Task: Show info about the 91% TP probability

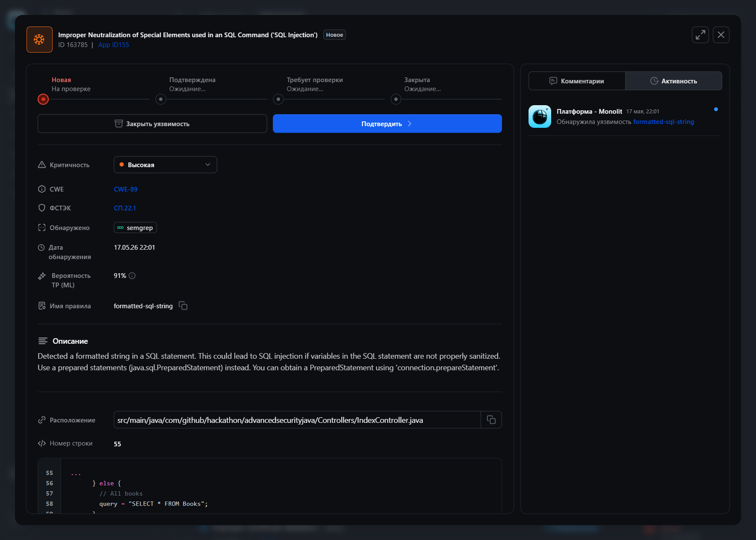Action: pos(132,276)
